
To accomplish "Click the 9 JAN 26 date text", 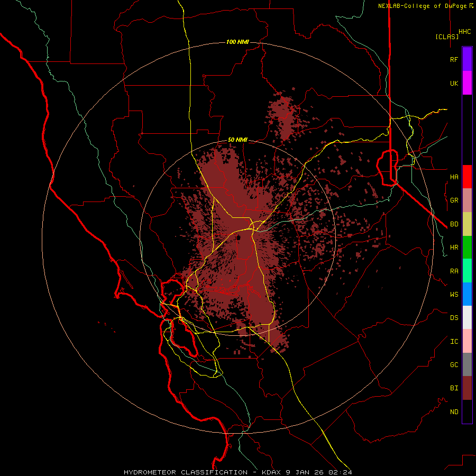I will tap(306, 472).
